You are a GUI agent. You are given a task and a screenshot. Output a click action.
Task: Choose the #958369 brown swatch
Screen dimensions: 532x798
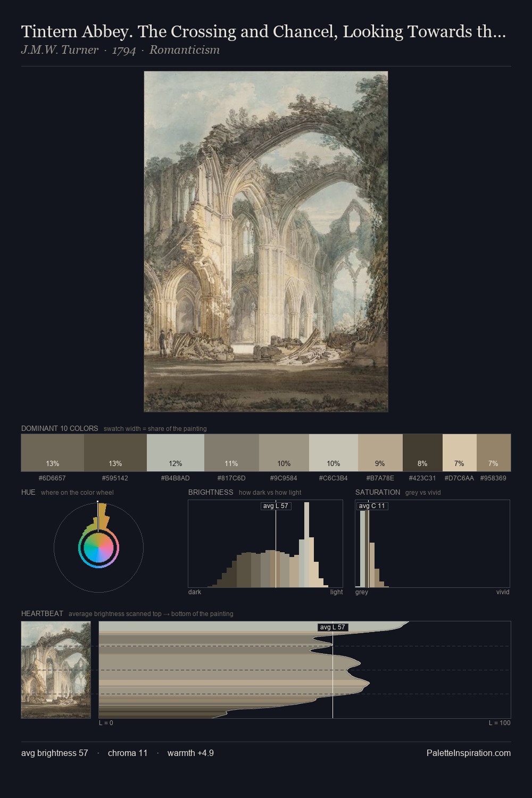click(494, 453)
